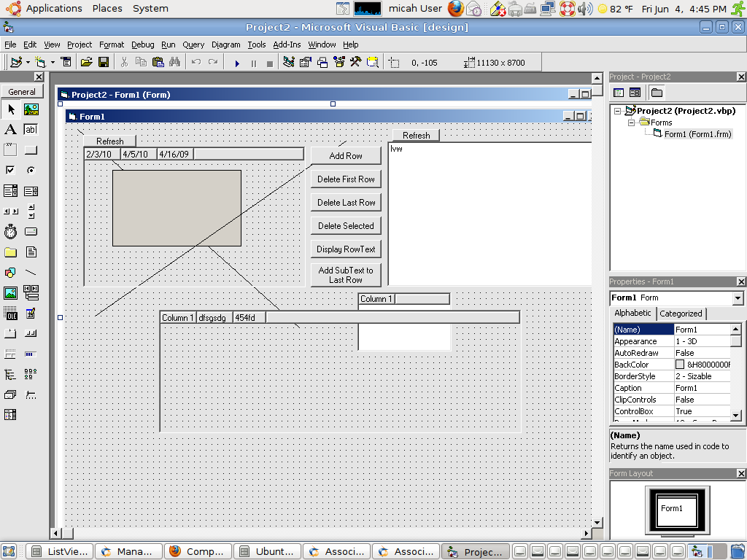Image resolution: width=747 pixels, height=560 pixels.
Task: Select the Image control in the toolbox
Action: pos(10,292)
